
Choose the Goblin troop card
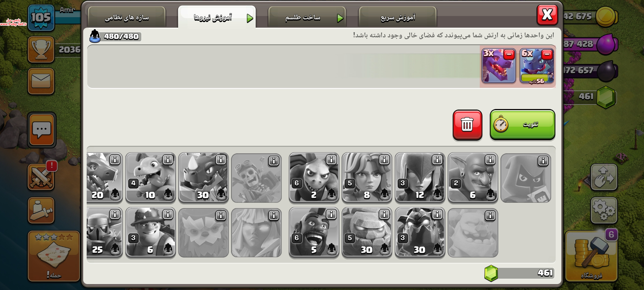pyautogui.click(x=473, y=177)
